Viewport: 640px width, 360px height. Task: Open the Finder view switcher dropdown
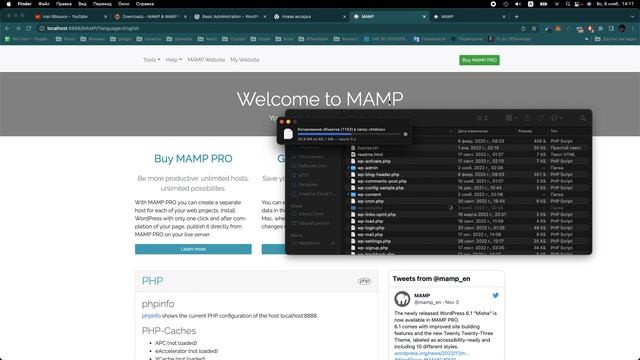tap(482, 118)
